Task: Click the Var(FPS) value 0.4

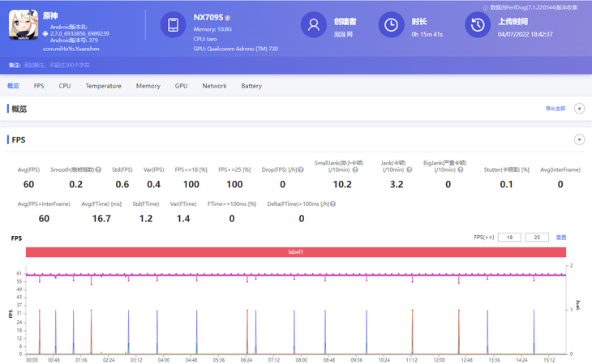Action: [153, 184]
